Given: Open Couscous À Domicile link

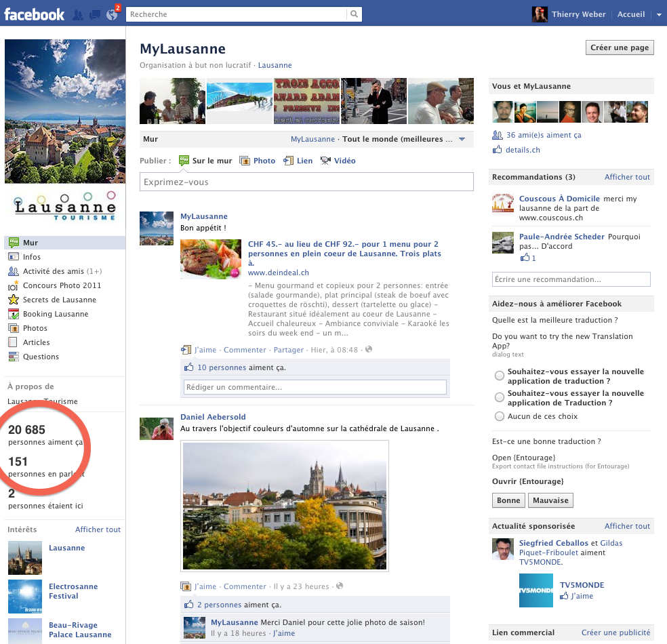Looking at the screenshot, I should pyautogui.click(x=559, y=199).
